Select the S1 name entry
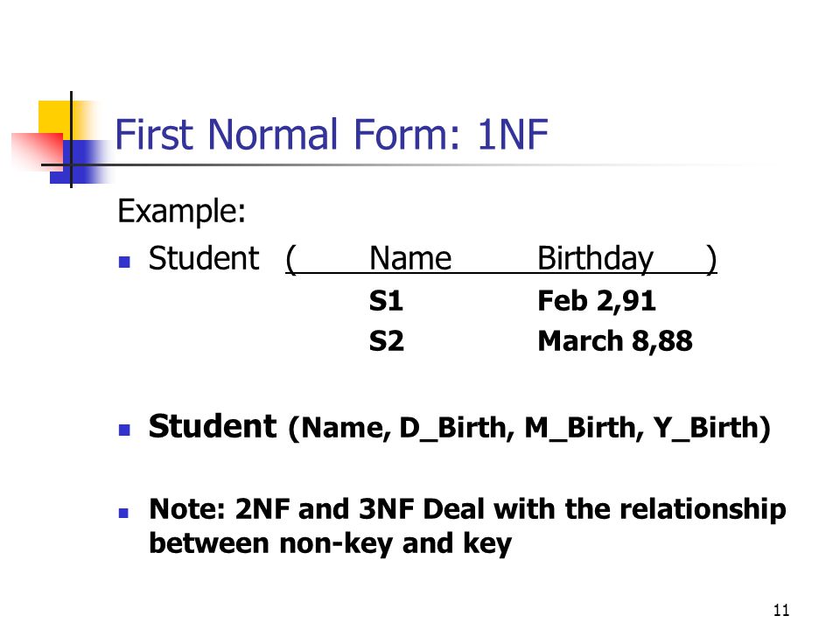Viewport: 840px width, 630px height. [386, 300]
